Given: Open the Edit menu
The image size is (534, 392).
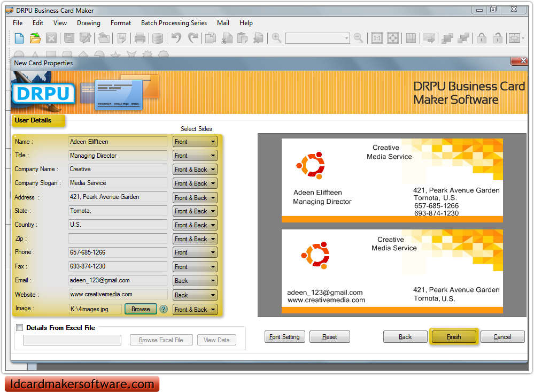Looking at the screenshot, I should click(x=38, y=23).
